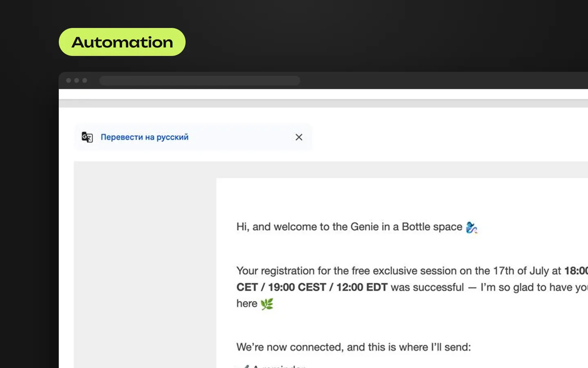Click 'Your registration for the free exclusive session' text

click(346, 271)
